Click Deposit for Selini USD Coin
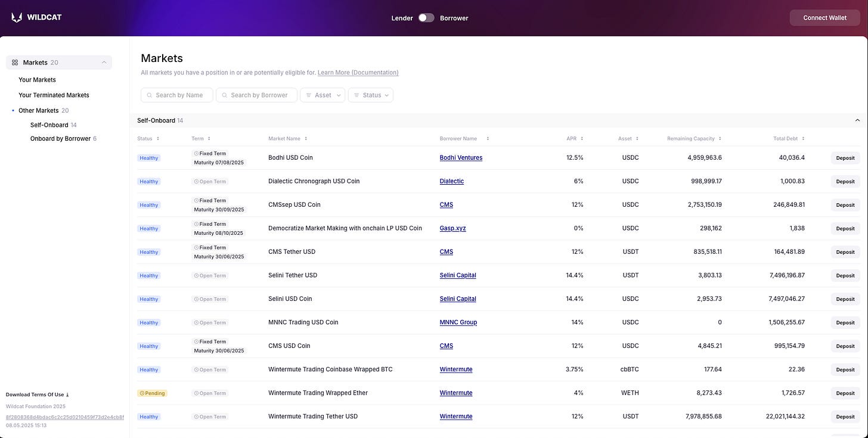This screenshot has height=438, width=868. pos(845,299)
